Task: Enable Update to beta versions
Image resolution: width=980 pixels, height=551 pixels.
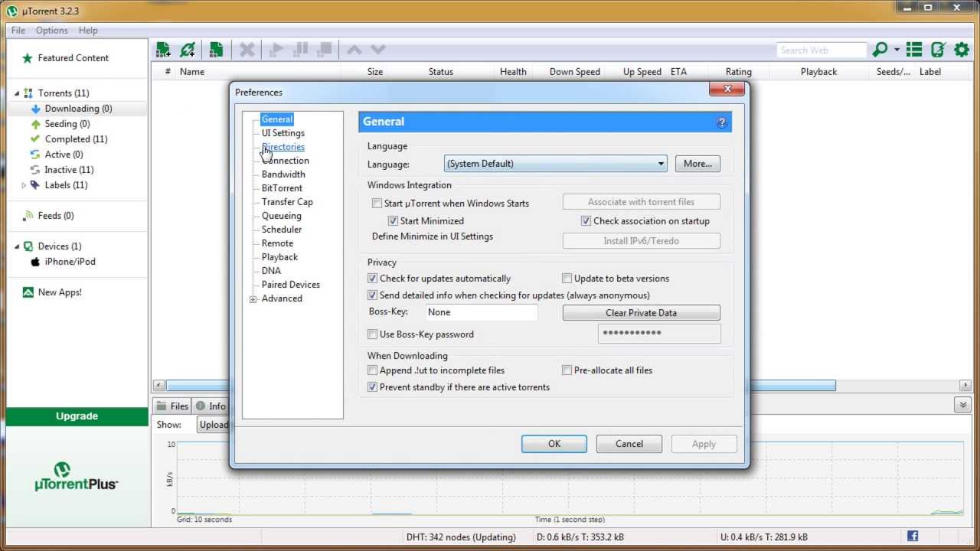Action: 567,279
